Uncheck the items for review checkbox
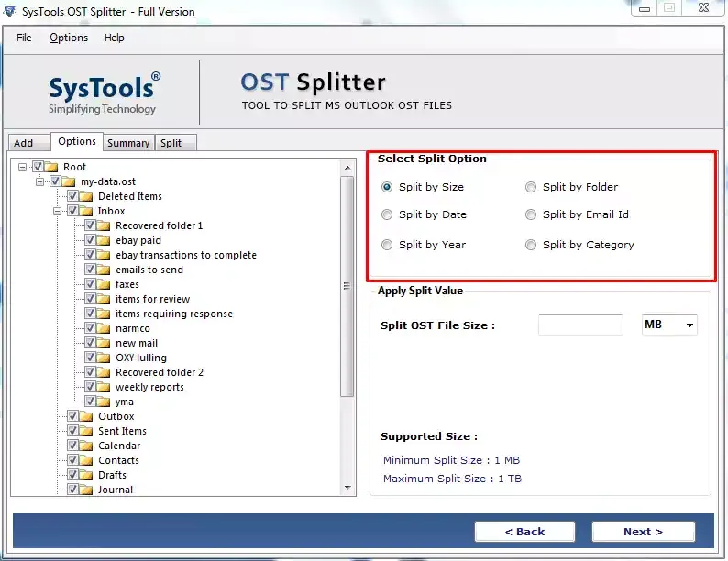Image resolution: width=728 pixels, height=561 pixels. 90,298
